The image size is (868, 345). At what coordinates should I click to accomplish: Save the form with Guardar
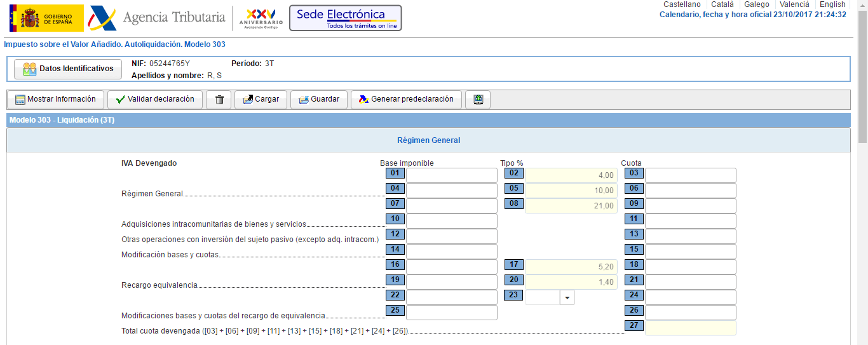tap(318, 100)
